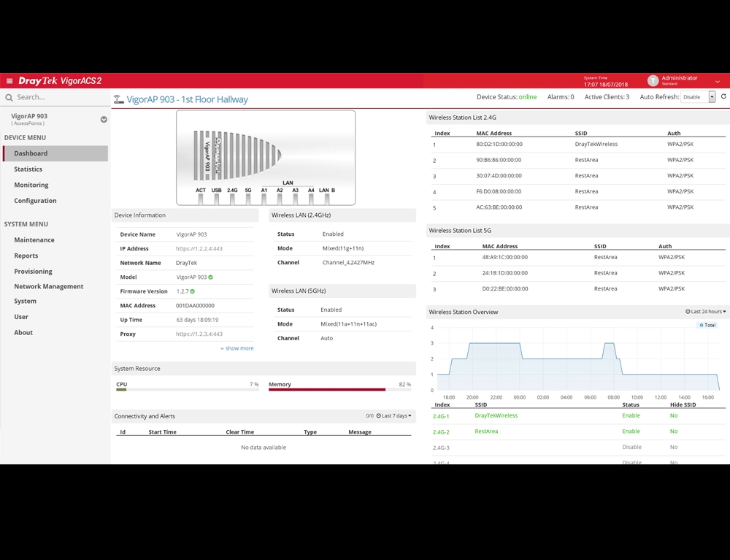Viewport: 730px width, 560px height.
Task: Click the CPU usage progress bar
Action: click(187, 390)
